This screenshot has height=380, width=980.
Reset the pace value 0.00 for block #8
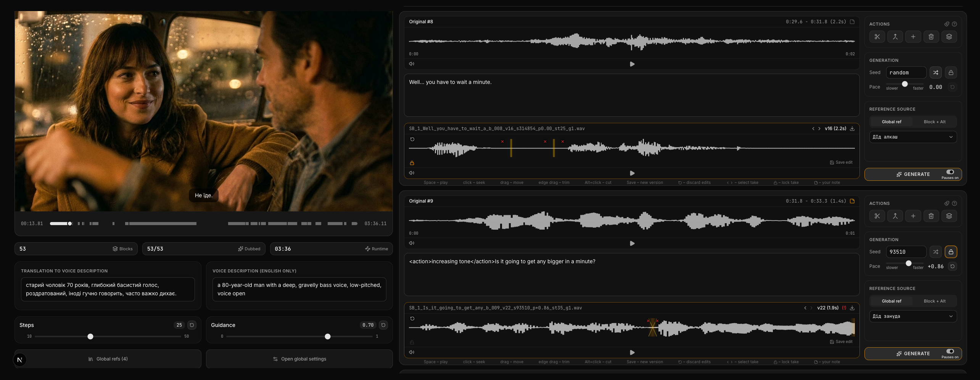(x=952, y=87)
